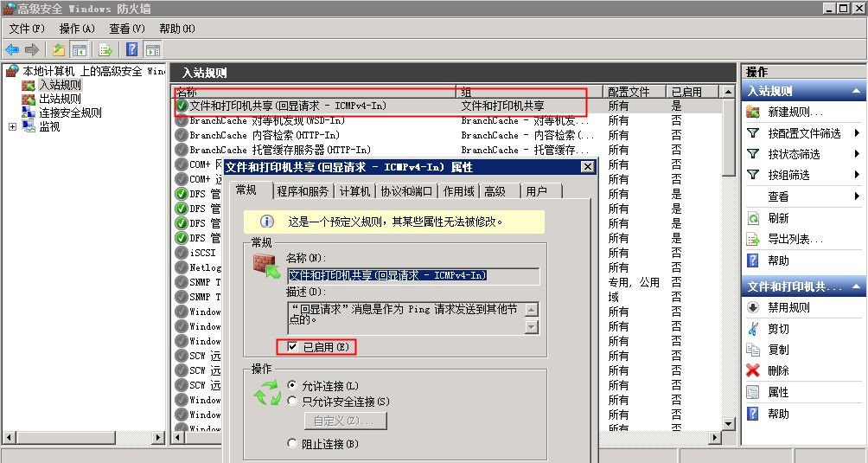Click the rules list vertical scroll up arrow
Image resolution: width=868 pixels, height=463 pixels.
point(729,92)
